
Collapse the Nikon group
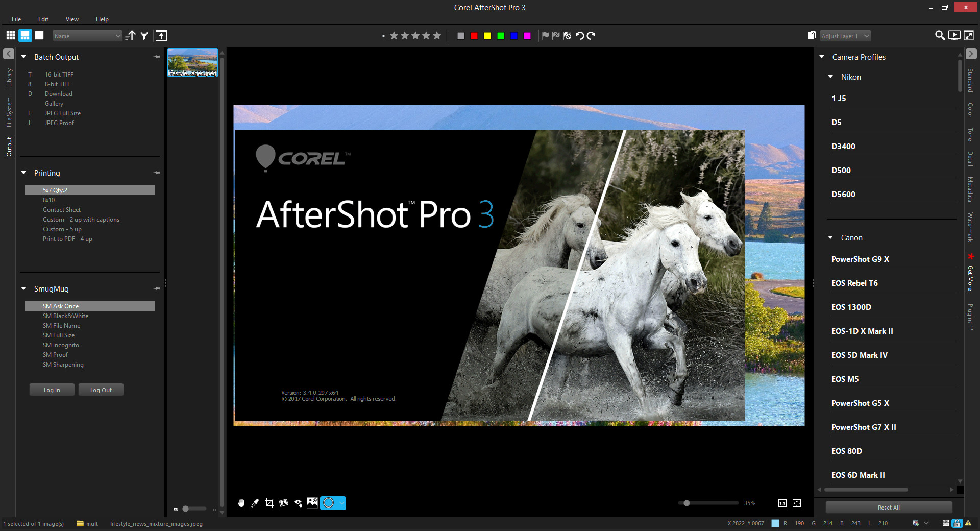830,77
